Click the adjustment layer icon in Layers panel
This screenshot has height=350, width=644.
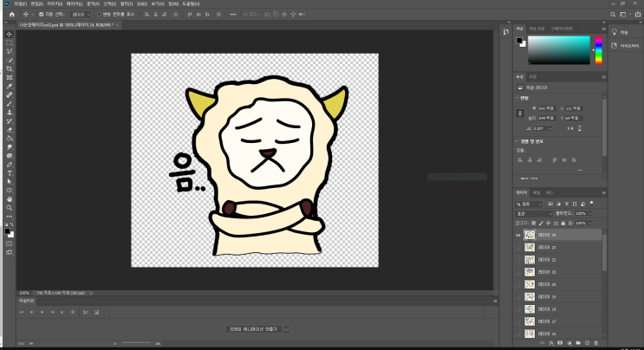pos(569,343)
